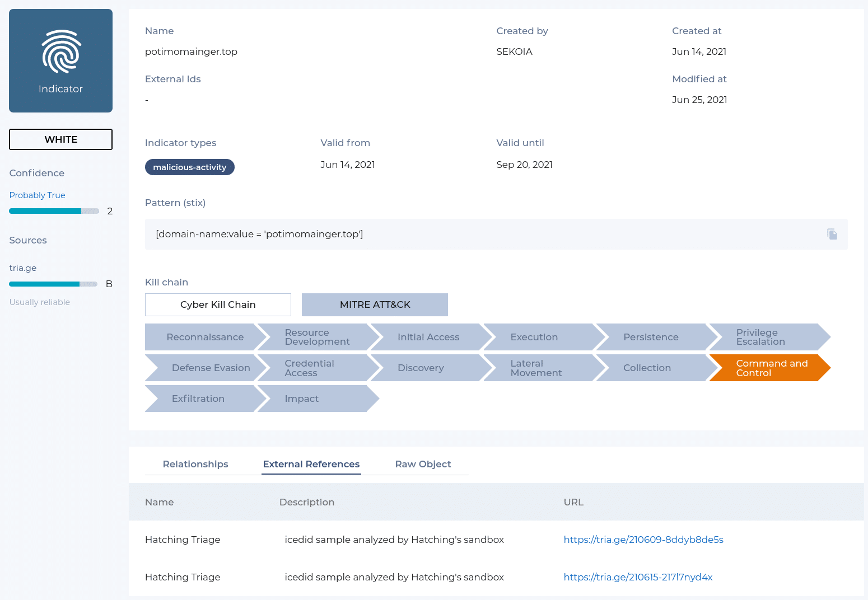Click the Usually reliable label
The height and width of the screenshot is (600, 868).
point(40,302)
